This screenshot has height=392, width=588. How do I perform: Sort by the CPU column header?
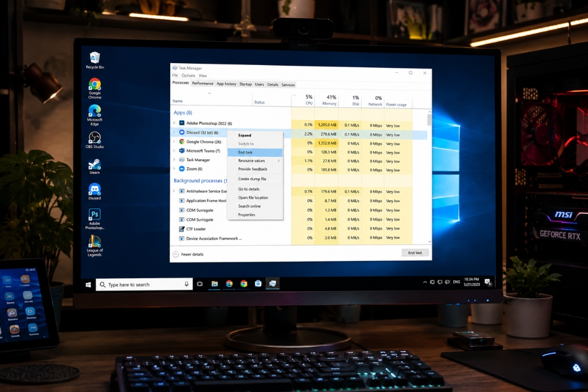point(303,100)
